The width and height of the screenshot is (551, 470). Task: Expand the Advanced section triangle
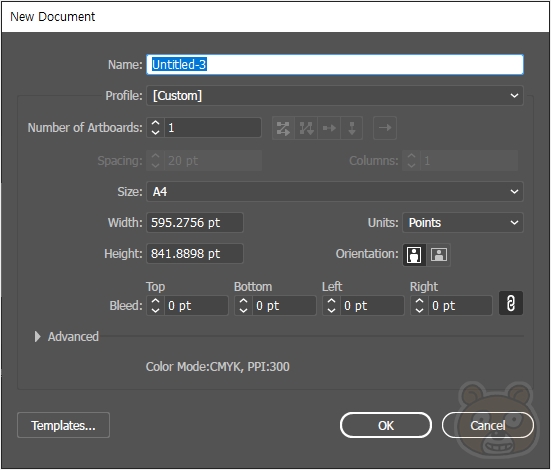pos(37,337)
